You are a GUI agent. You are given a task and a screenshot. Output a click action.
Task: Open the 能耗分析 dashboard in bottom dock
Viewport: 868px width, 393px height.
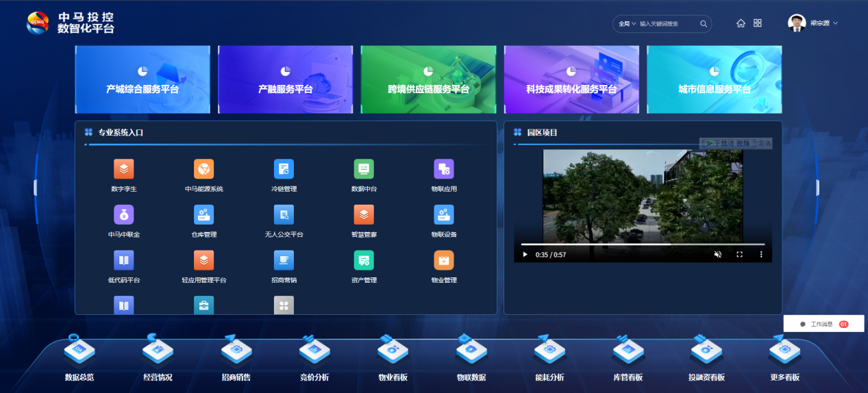(x=549, y=359)
